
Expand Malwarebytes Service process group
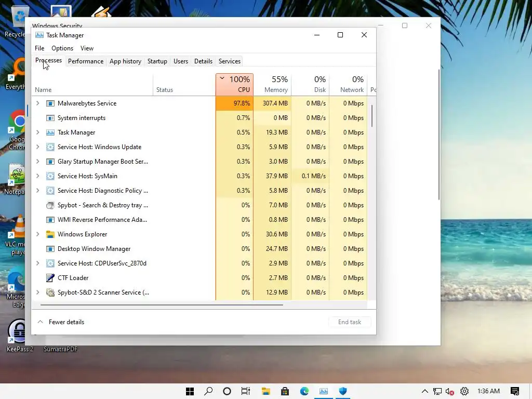click(x=37, y=103)
